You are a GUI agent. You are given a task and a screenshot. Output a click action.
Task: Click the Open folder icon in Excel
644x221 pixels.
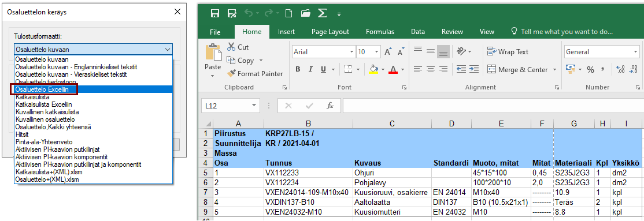point(305,13)
